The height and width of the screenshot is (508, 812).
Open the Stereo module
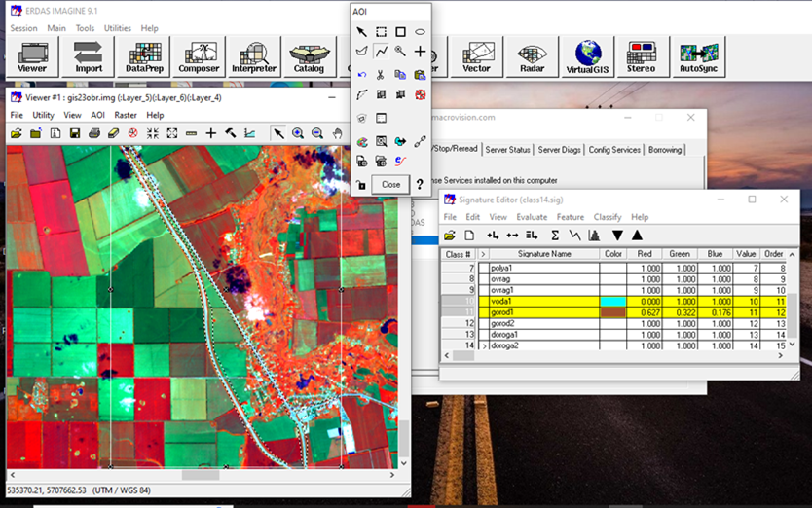click(x=643, y=57)
